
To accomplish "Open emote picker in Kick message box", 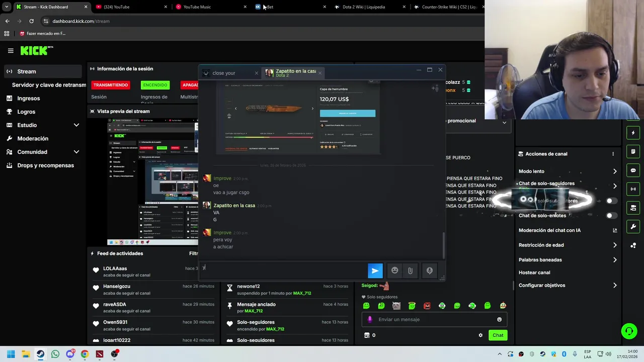I will pyautogui.click(x=499, y=319).
